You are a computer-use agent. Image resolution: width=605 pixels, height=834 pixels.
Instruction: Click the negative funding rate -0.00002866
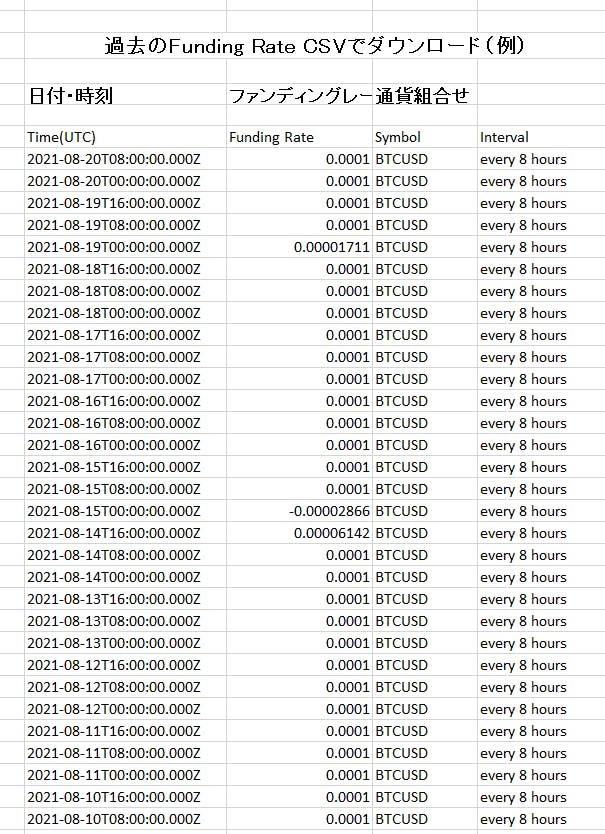tap(329, 511)
